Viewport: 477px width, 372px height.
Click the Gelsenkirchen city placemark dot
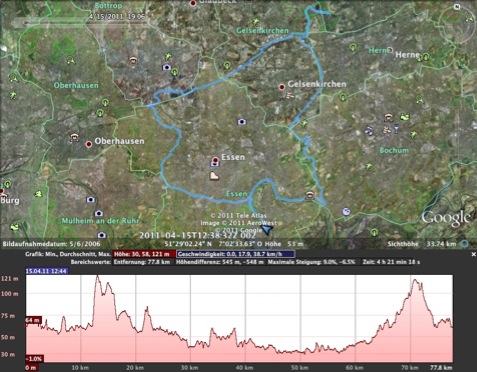[x=282, y=87]
